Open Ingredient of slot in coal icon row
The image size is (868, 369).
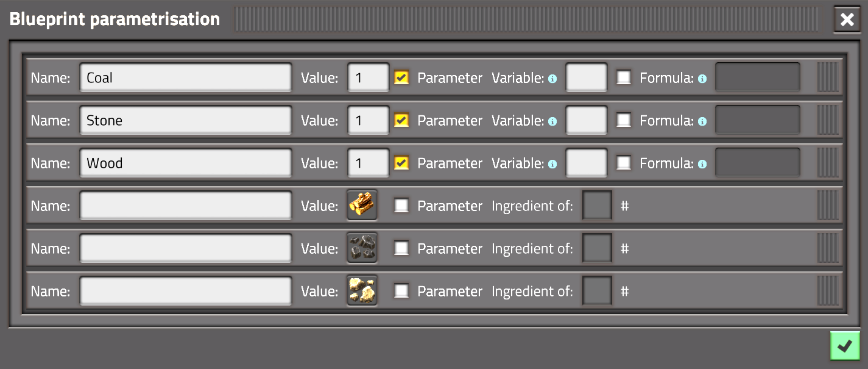597,248
